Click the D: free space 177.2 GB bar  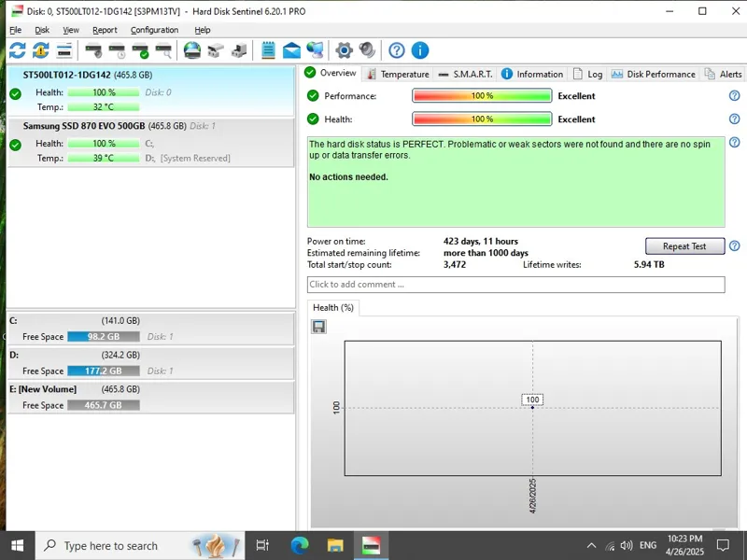104,371
